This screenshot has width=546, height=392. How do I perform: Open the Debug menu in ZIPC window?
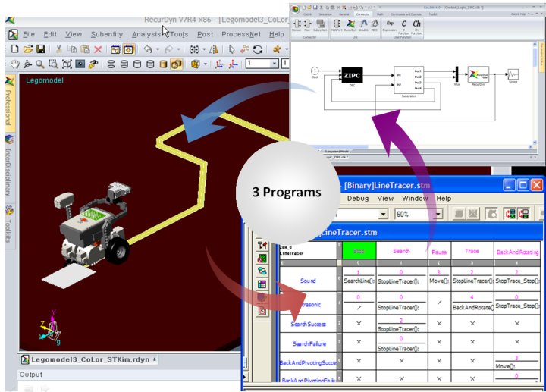[358, 198]
